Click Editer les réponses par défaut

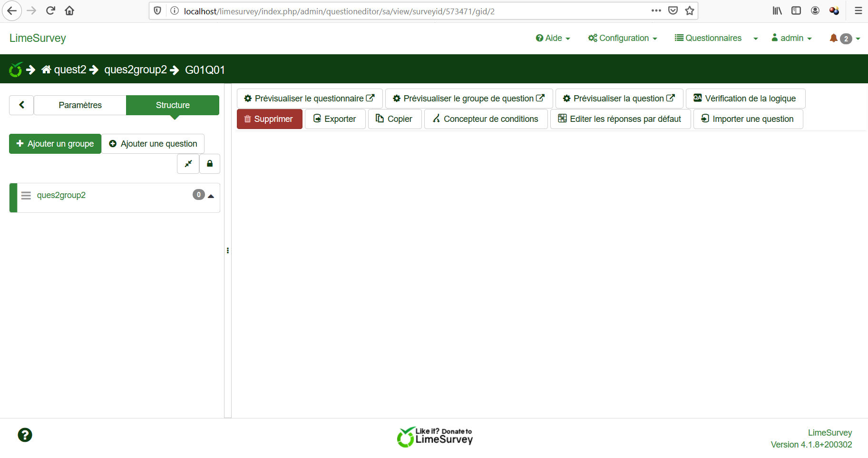(x=620, y=119)
